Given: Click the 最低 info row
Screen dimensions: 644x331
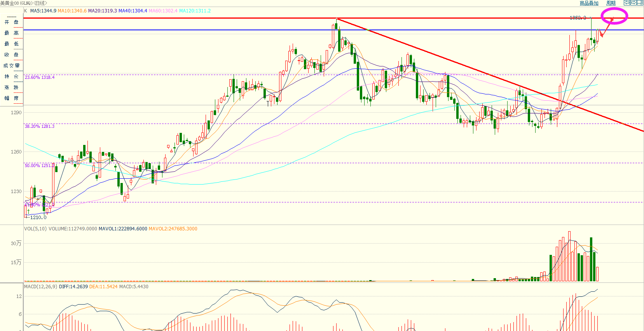Looking at the screenshot, I should pos(12,44).
